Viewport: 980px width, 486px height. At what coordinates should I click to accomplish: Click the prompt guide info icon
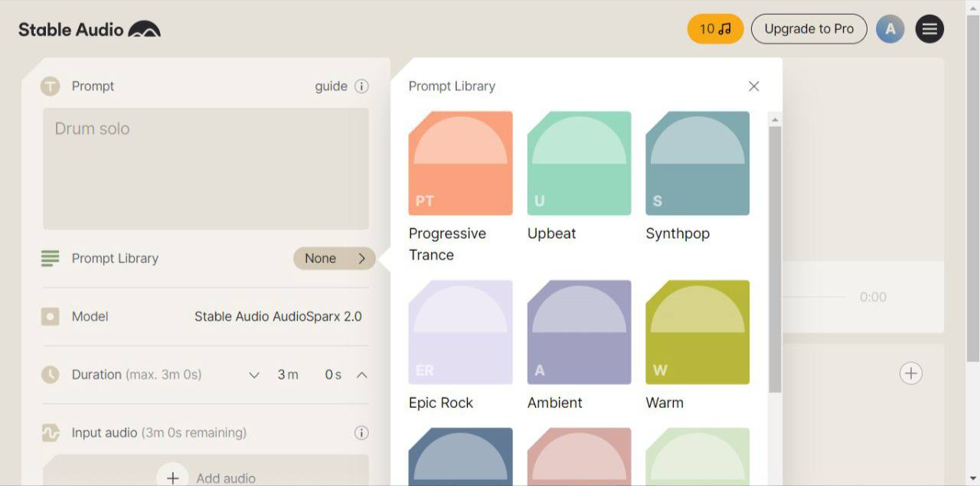[x=361, y=86]
